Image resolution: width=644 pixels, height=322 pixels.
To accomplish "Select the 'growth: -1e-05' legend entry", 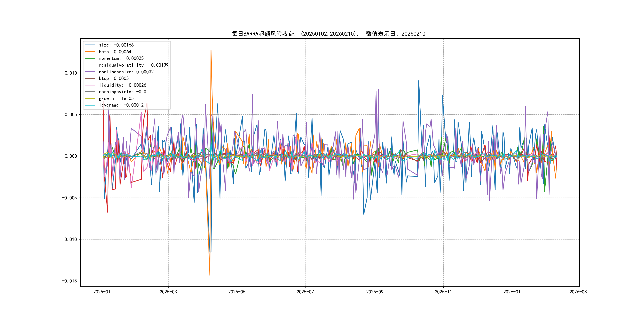I will (x=116, y=99).
